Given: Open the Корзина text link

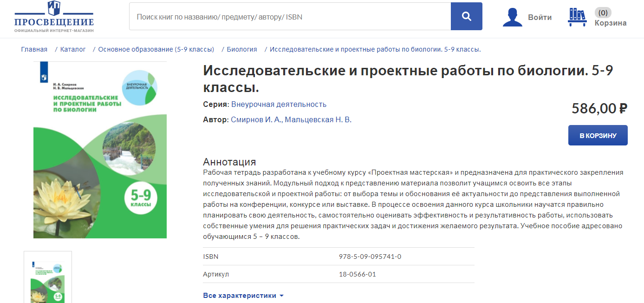Looking at the screenshot, I should [x=610, y=23].
